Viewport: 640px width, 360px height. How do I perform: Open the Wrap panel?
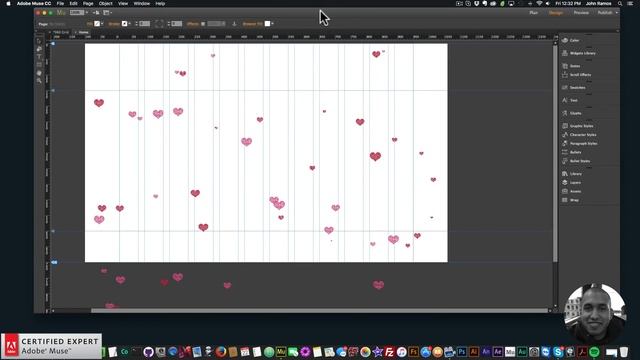pyautogui.click(x=570, y=200)
